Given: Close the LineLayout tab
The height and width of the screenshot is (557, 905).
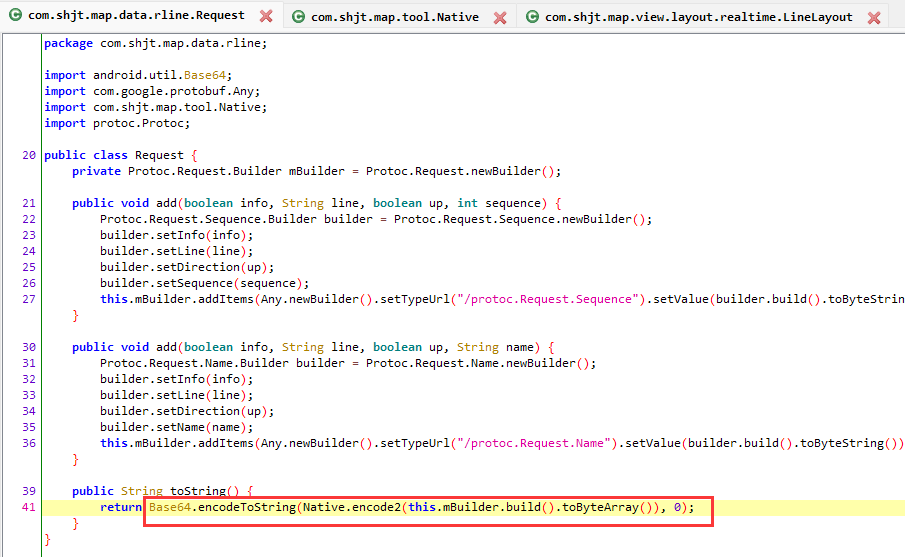Looking at the screenshot, I should point(874,18).
